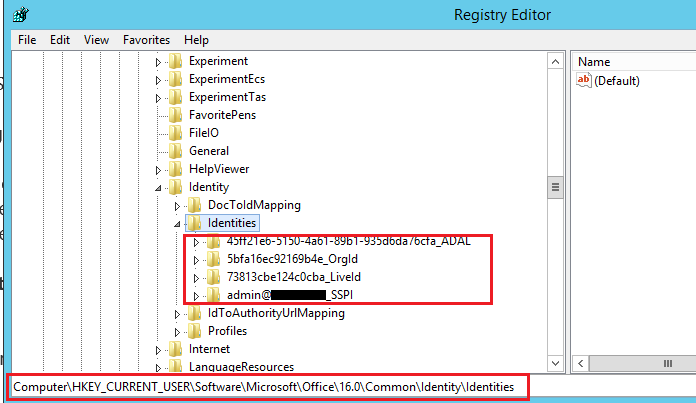The image size is (696, 403).
Task: Select the 5bfa16ec92169b4e_OrgId label
Action: click(292, 259)
